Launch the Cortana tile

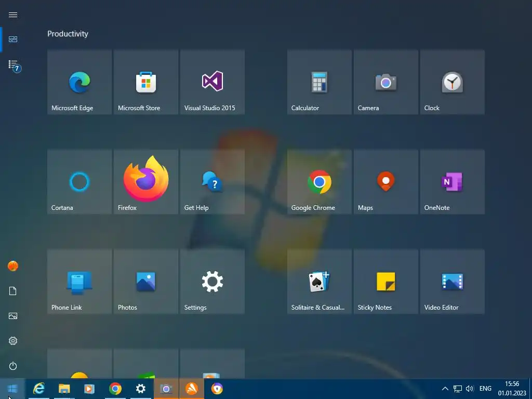click(79, 182)
